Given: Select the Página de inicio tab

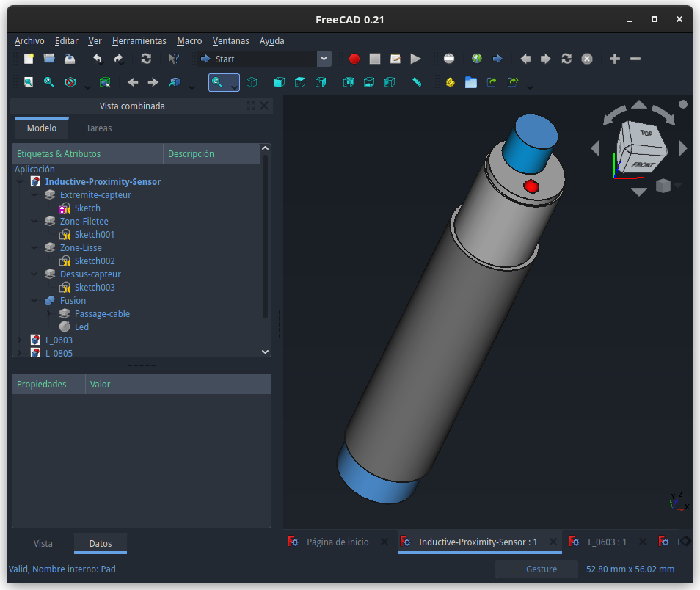Looking at the screenshot, I should (338, 542).
